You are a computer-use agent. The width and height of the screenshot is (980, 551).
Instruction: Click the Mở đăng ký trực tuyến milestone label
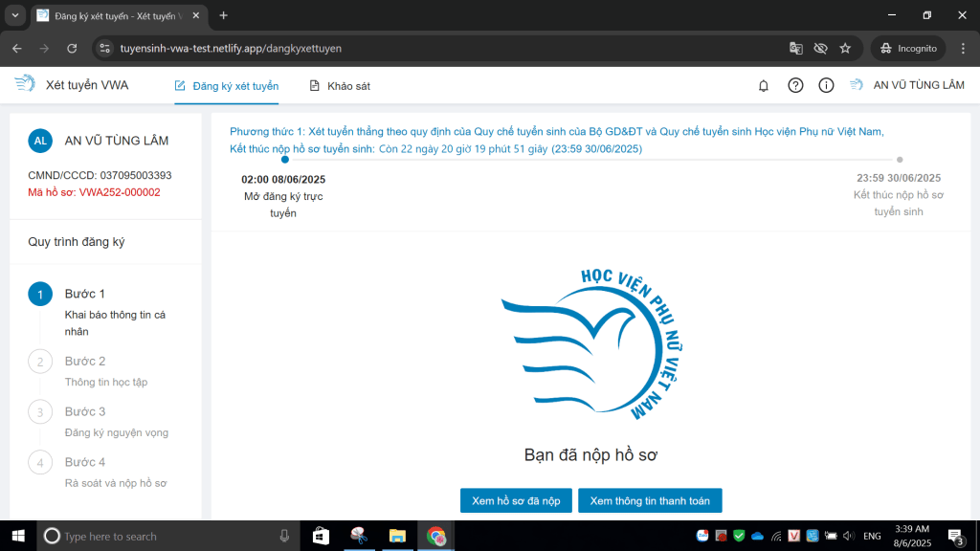pos(283,205)
